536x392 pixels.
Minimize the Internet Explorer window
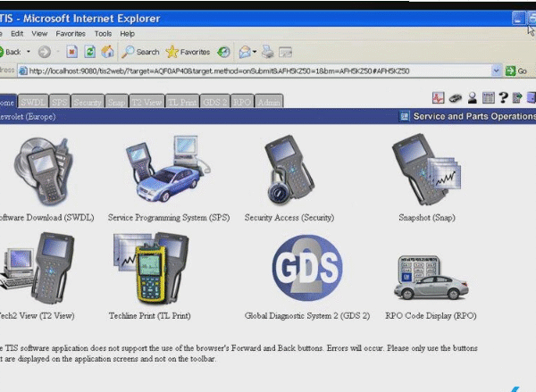pos(518,18)
